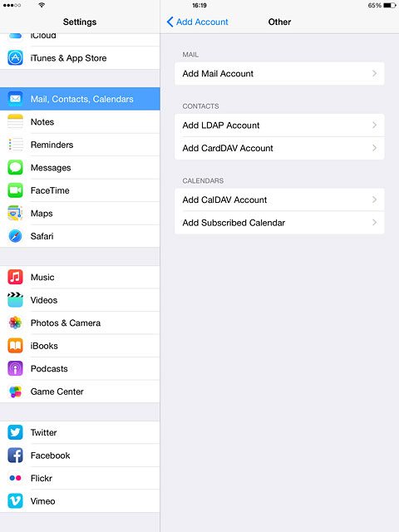Tap the Podcasts purple icon
The height and width of the screenshot is (532, 399).
coord(15,368)
